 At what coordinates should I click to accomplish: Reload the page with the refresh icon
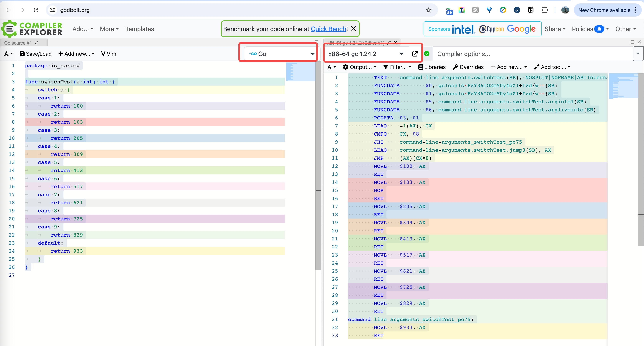(36, 10)
